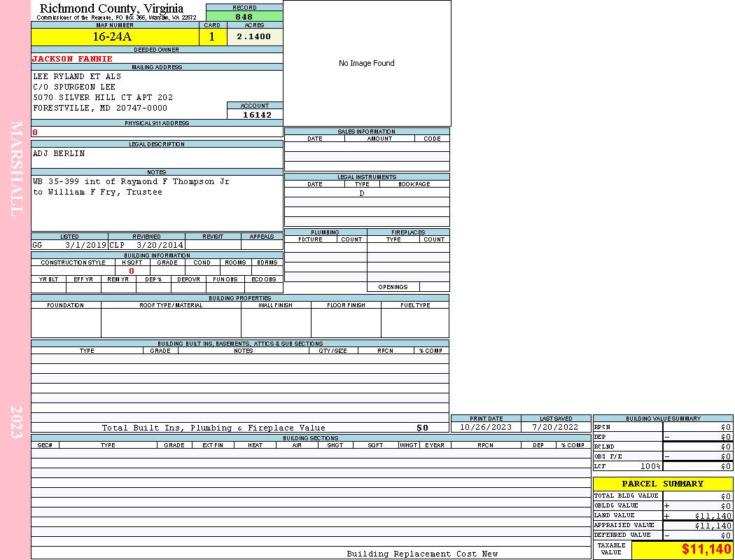
Task: Click the 'No Image Found' placeholder
Action: click(x=367, y=63)
